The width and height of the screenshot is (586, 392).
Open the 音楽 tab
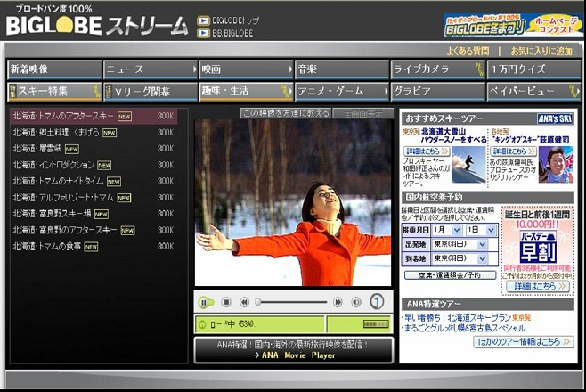click(342, 69)
